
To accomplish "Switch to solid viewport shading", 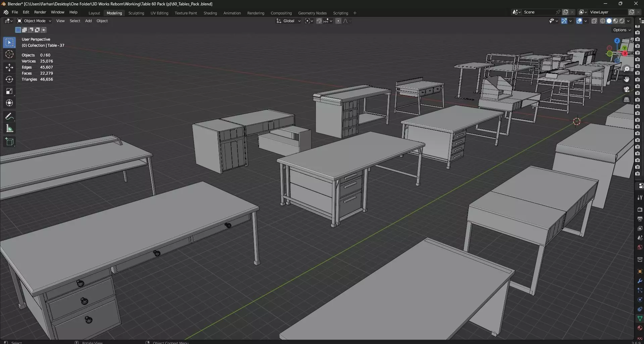I will point(609,21).
